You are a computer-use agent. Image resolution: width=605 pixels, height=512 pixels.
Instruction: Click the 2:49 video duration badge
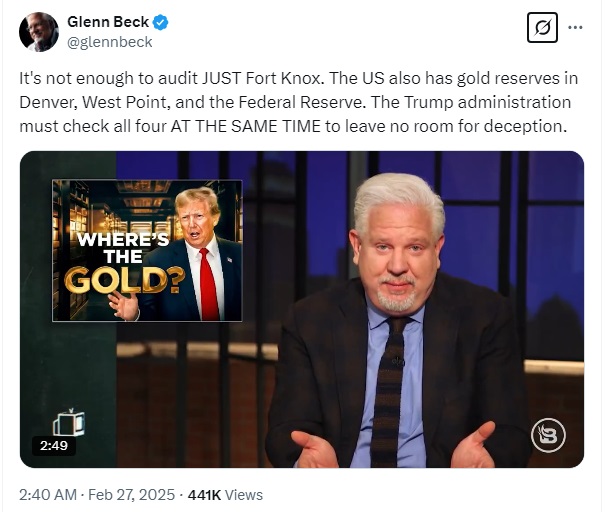54,446
